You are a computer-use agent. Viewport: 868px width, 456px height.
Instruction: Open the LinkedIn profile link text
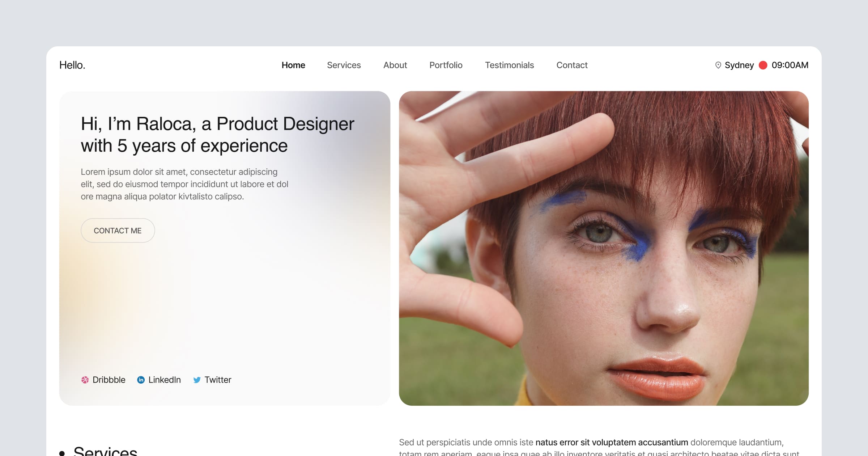pyautogui.click(x=165, y=380)
